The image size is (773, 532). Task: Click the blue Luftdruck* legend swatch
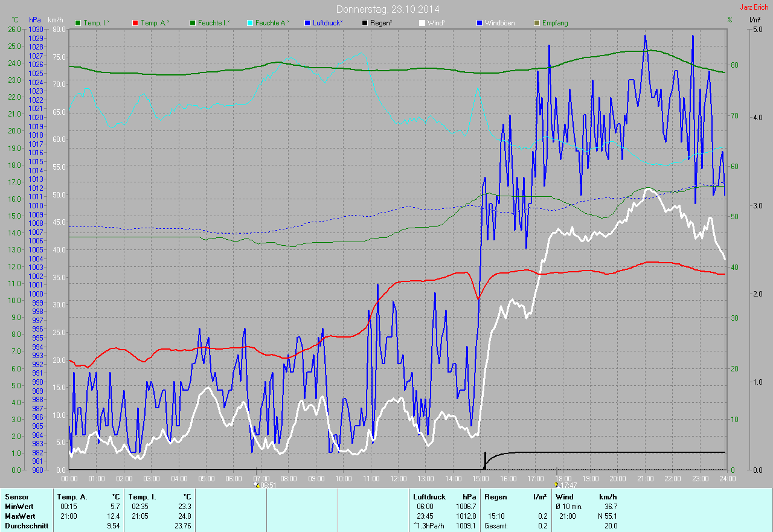[308, 23]
